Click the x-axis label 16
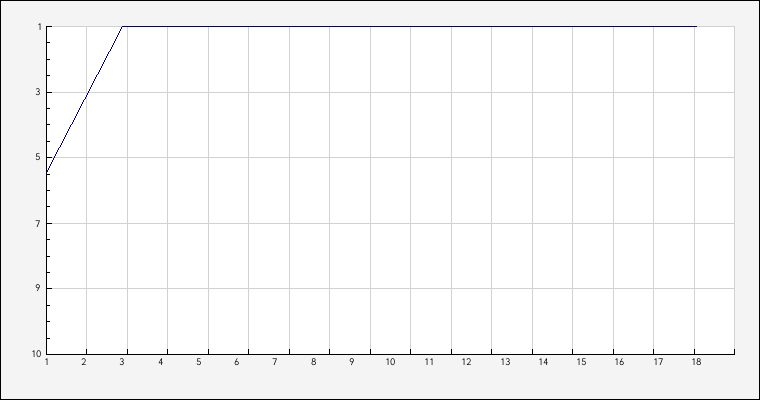760x400 pixels. [619, 362]
